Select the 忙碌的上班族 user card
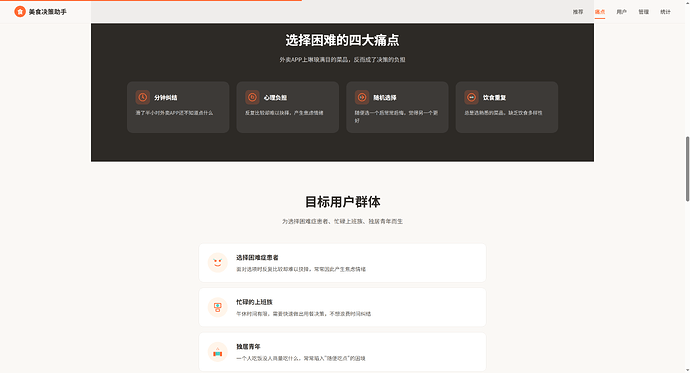This screenshot has width=690, height=373. coord(342,307)
